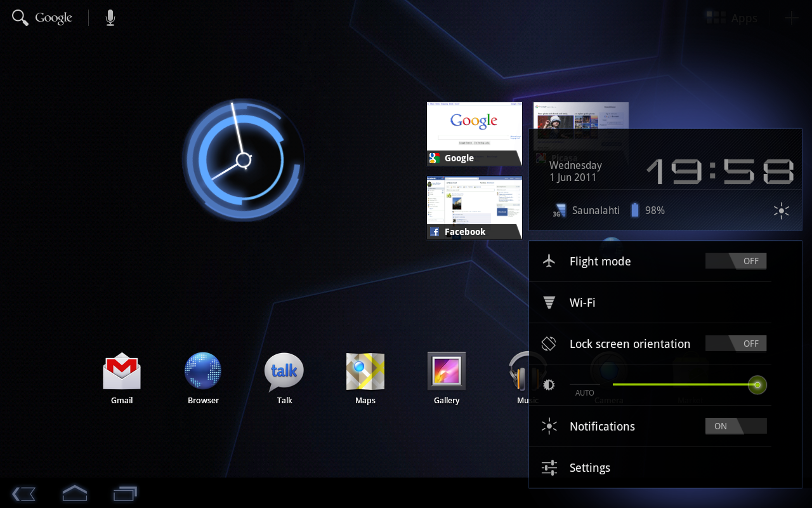Click the Flight mode airplane icon

tap(549, 261)
